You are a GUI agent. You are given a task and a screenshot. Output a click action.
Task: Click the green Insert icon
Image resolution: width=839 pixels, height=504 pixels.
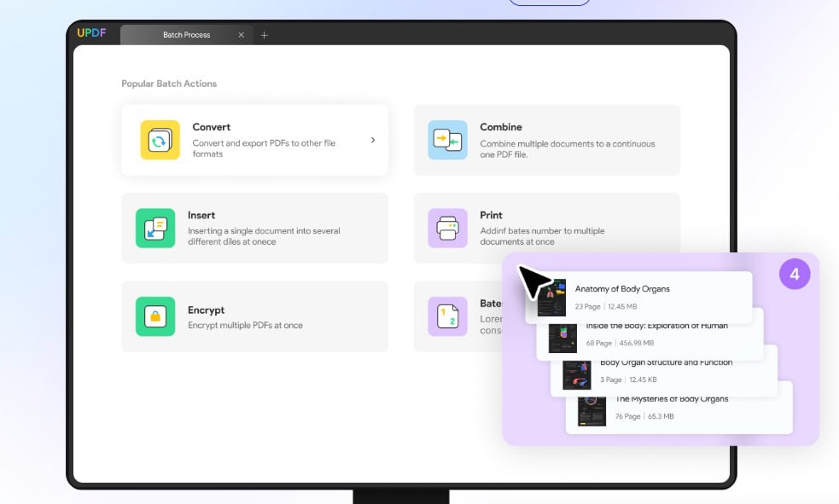(x=155, y=228)
